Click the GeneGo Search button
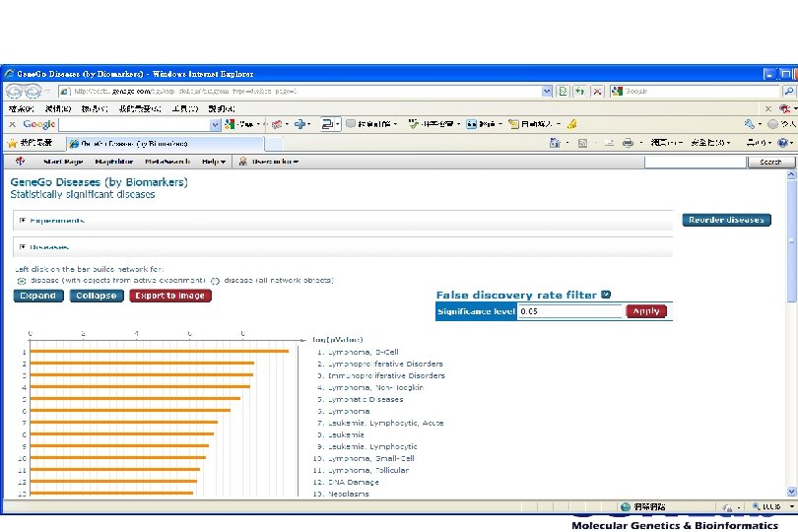This screenshot has height=532, width=798. pos(770,162)
